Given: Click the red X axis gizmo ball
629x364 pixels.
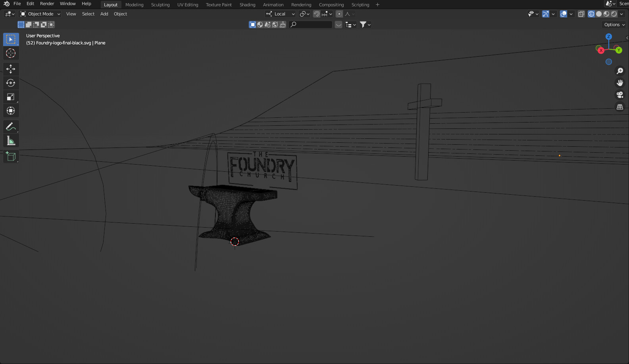Looking at the screenshot, I should coord(601,50).
